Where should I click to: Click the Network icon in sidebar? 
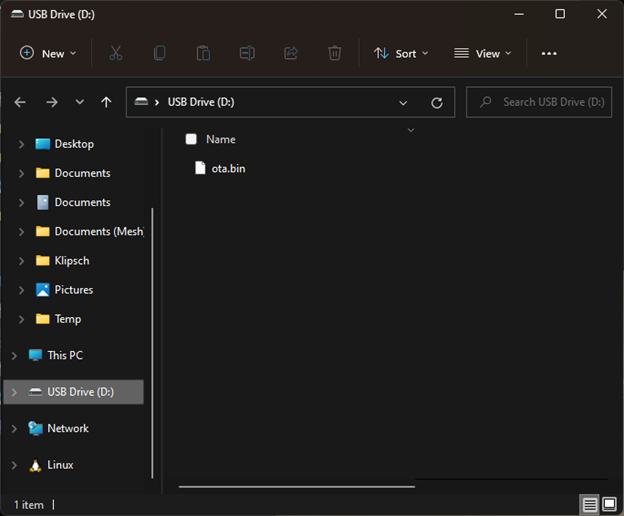click(x=35, y=428)
